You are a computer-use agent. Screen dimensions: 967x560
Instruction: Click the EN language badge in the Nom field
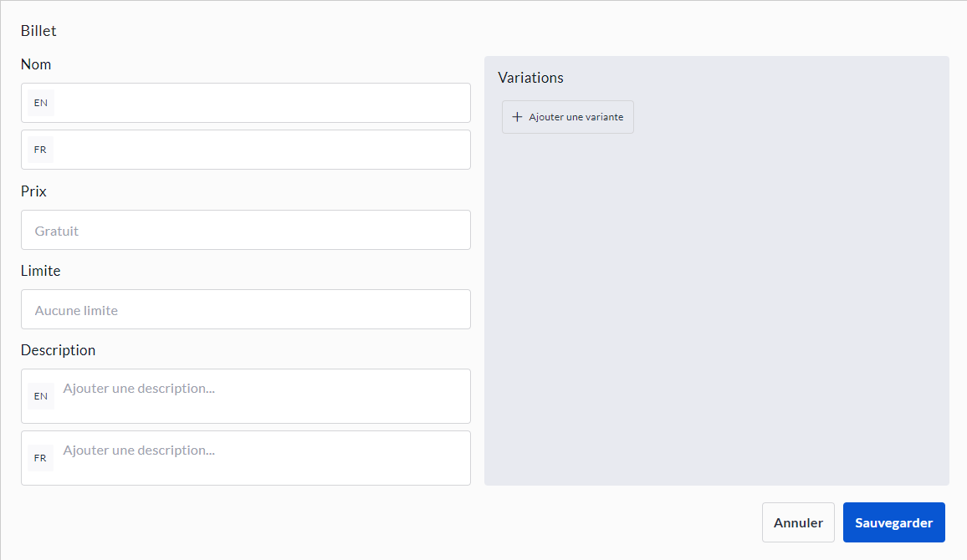pyautogui.click(x=40, y=103)
